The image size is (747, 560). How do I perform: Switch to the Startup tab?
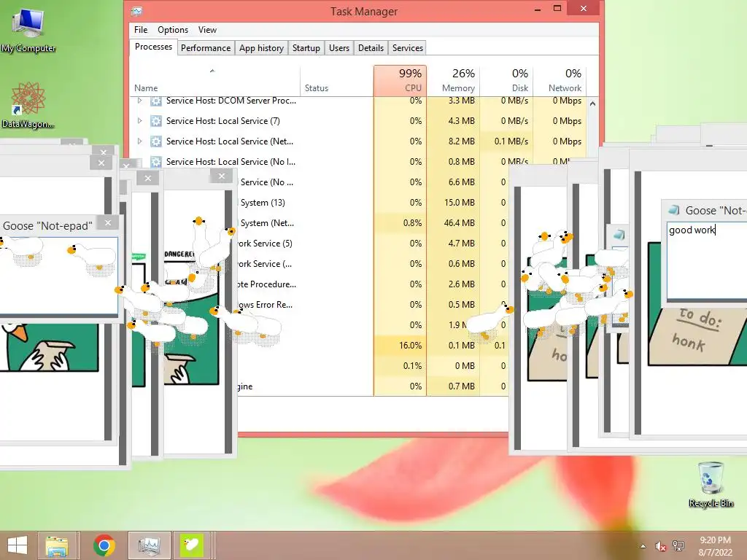pos(306,47)
